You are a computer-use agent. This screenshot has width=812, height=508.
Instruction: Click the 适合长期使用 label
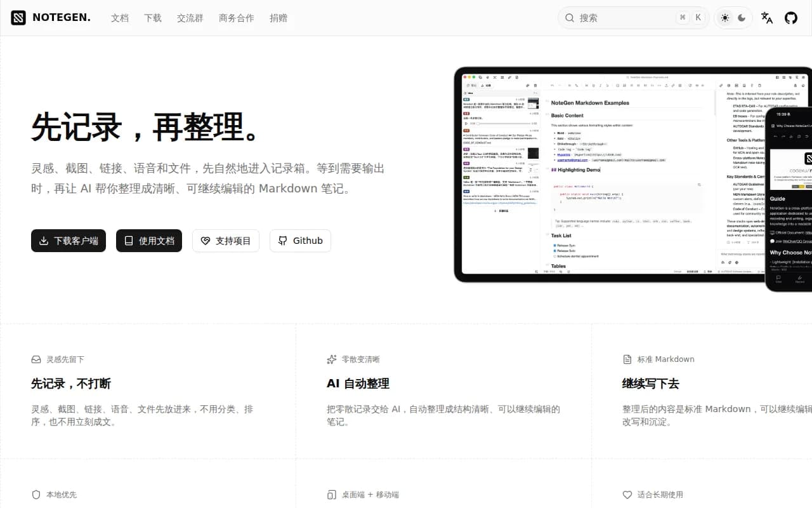pos(660,495)
